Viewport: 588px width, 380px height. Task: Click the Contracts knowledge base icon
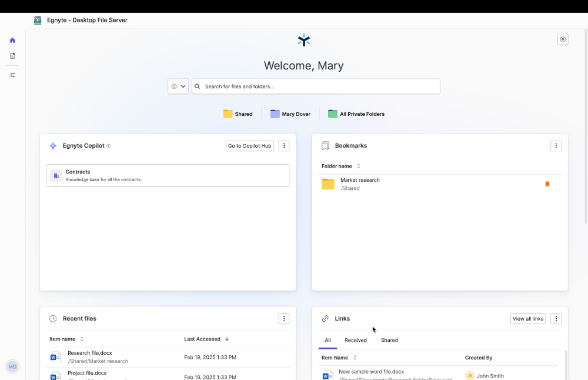(x=56, y=175)
